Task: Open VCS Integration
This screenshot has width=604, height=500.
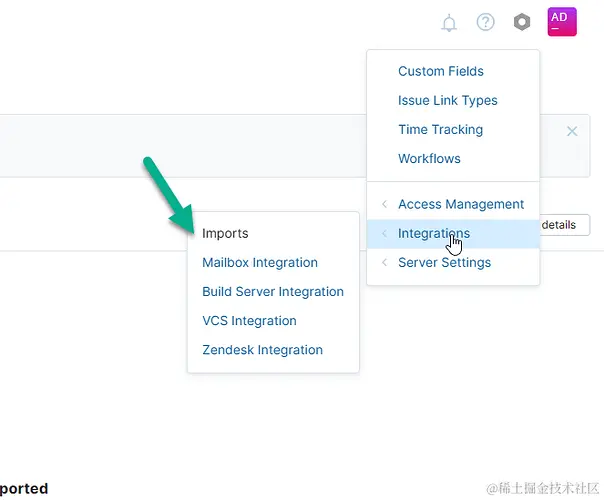Action: [x=249, y=321]
